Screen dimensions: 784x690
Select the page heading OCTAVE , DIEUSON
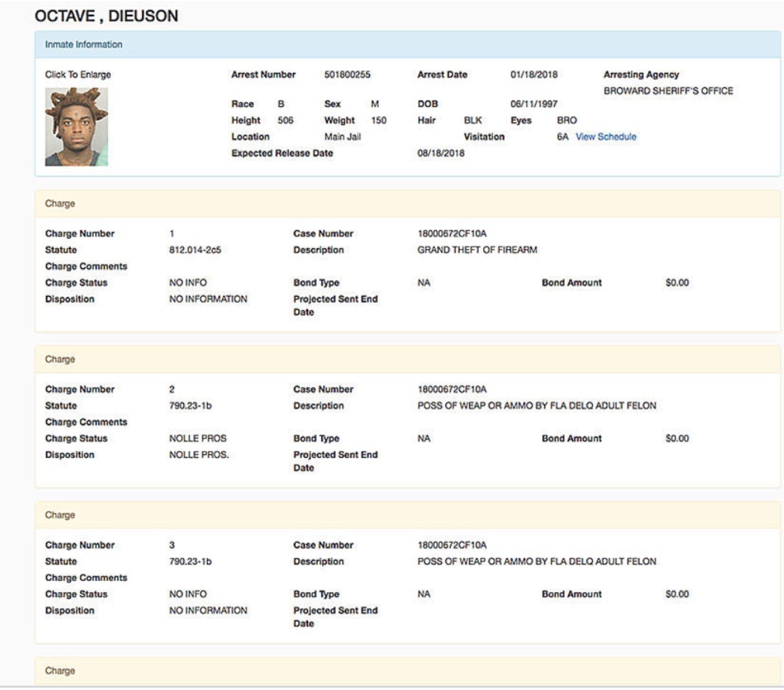[106, 16]
